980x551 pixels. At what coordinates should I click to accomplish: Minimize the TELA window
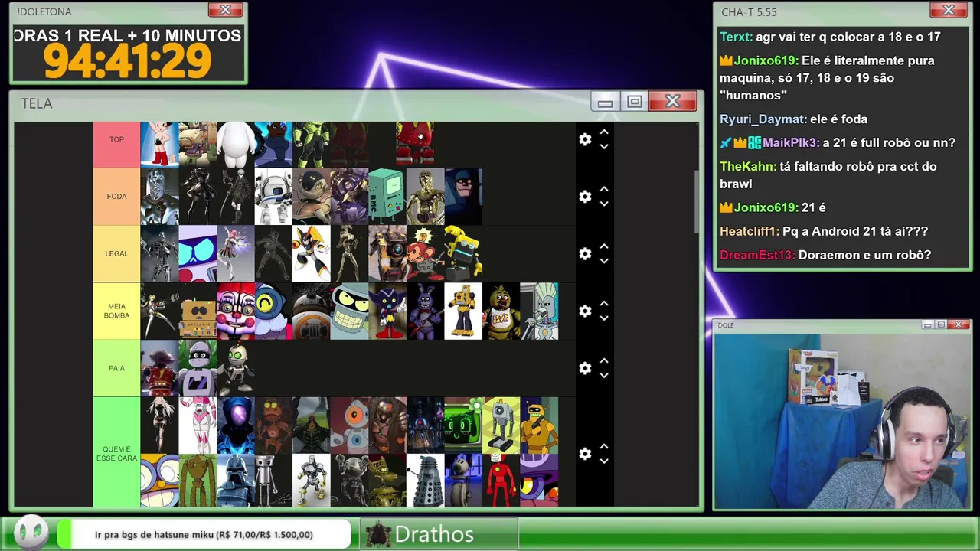coord(606,102)
